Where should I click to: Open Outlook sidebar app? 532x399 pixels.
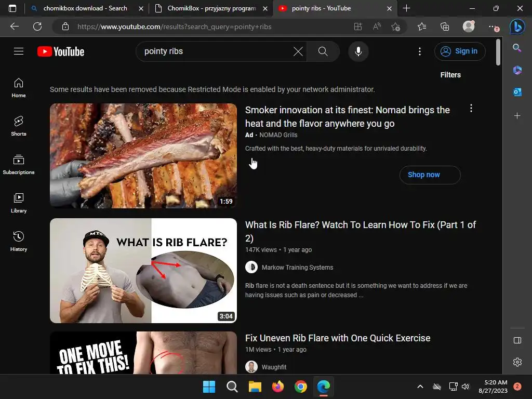517,92
